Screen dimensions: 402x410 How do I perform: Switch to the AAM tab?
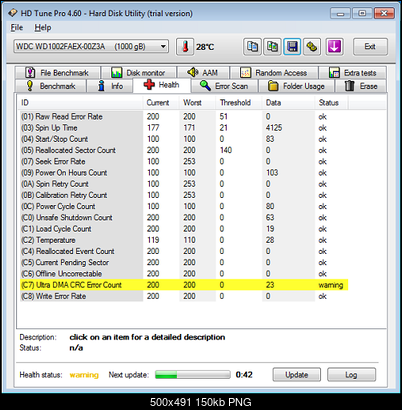tap(203, 72)
